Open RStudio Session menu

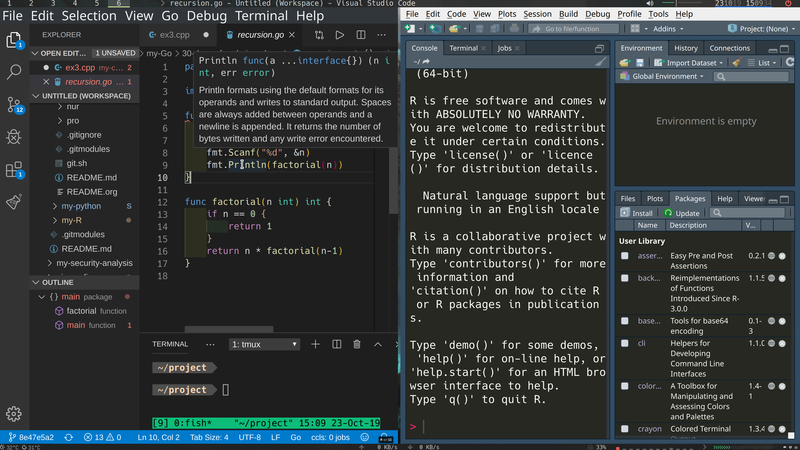tap(537, 14)
